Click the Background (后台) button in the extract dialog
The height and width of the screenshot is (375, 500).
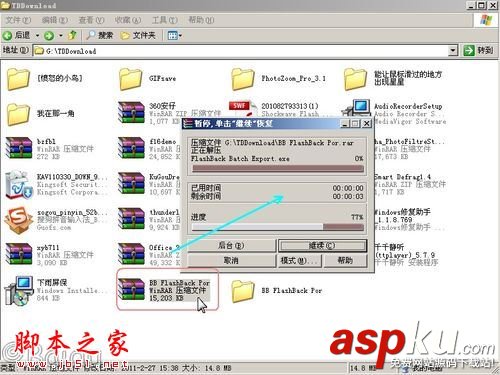tap(232, 246)
